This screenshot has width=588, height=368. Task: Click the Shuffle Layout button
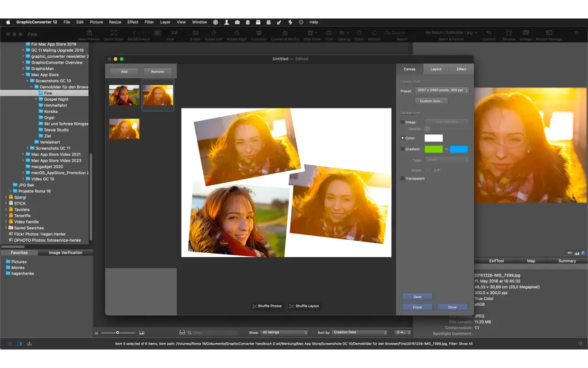tap(304, 306)
